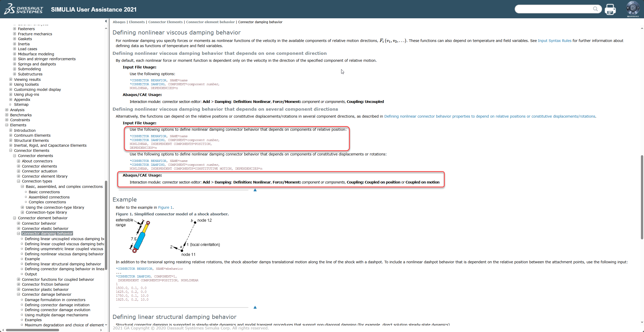Click the Defining nonlinear viscous damping heading
The height and width of the screenshot is (332, 644).
pos(176,32)
